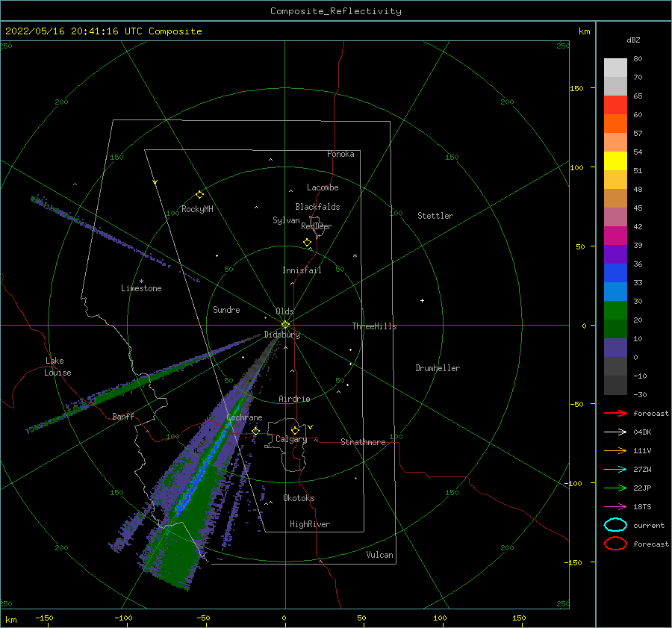The height and width of the screenshot is (628, 672).
Task: Click the red forecast arrow in legend
Action: 615,413
